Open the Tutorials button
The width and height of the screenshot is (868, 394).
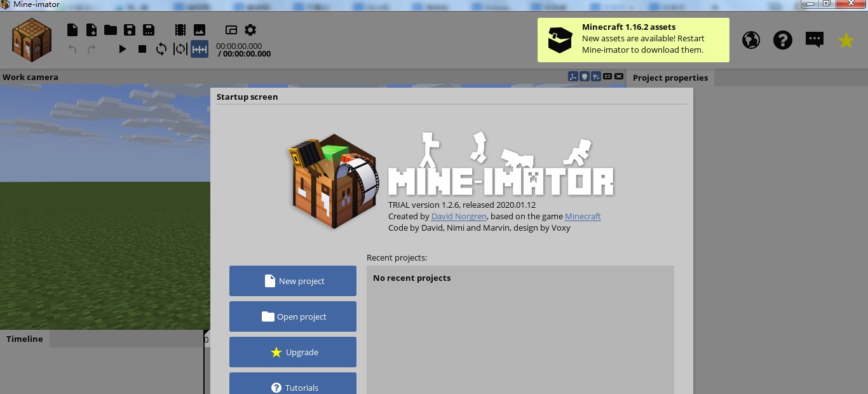click(x=293, y=384)
